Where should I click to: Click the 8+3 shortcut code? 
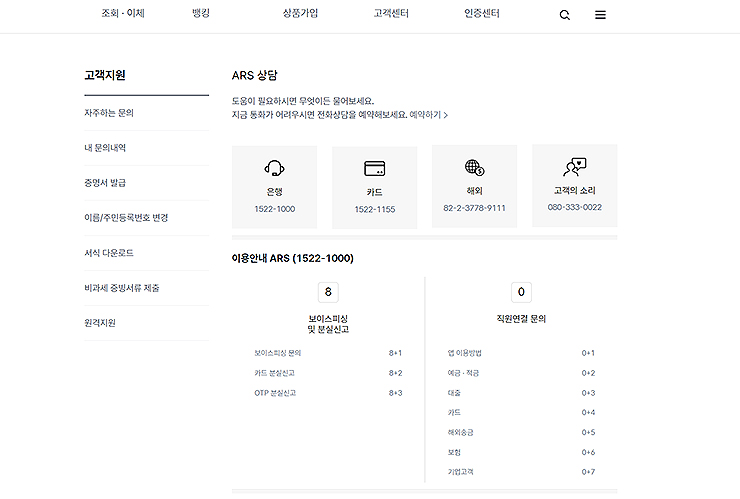point(395,393)
